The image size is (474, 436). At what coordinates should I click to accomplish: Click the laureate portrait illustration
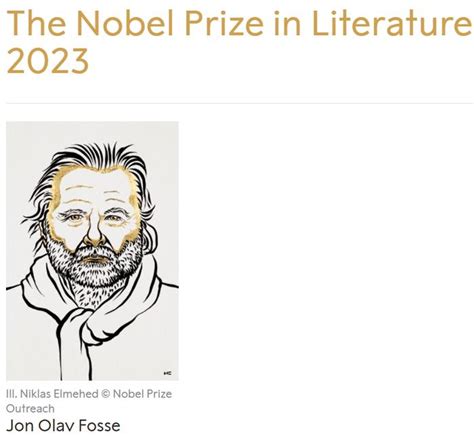[x=92, y=251]
